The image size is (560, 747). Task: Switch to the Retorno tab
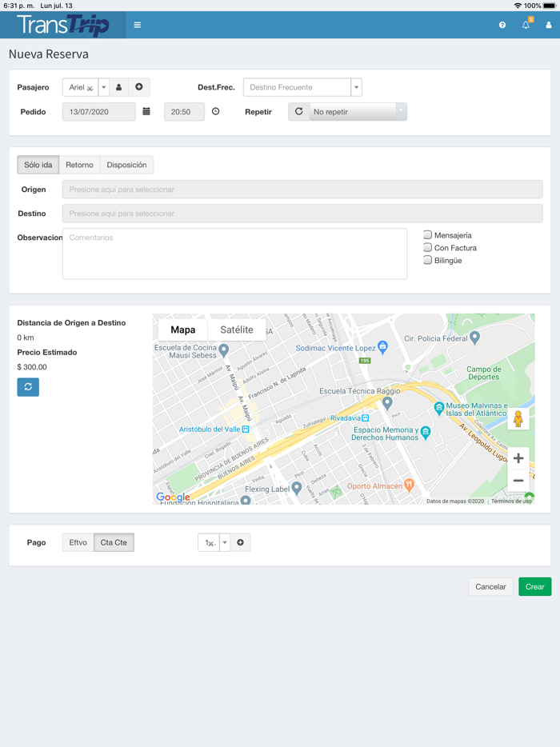(x=79, y=165)
